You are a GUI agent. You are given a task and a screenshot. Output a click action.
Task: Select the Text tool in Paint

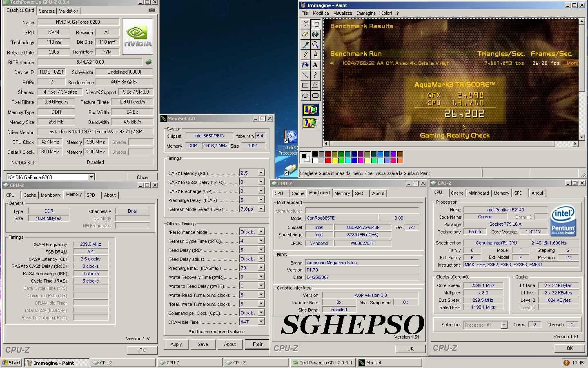315,65
